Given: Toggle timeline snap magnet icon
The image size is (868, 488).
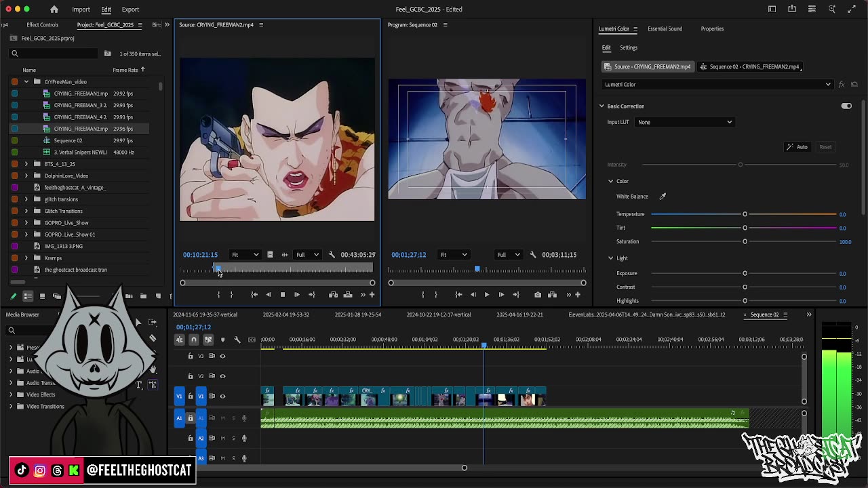Looking at the screenshot, I should tap(194, 340).
